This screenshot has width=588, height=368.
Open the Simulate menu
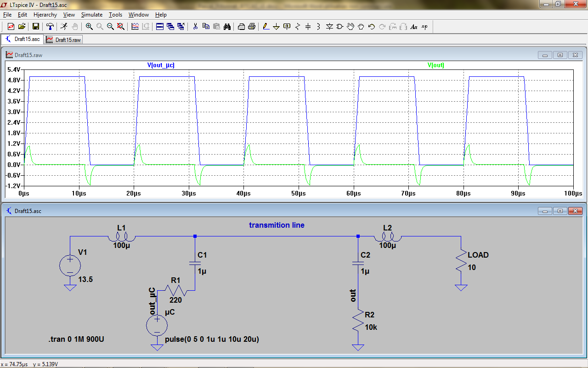pyautogui.click(x=92, y=15)
